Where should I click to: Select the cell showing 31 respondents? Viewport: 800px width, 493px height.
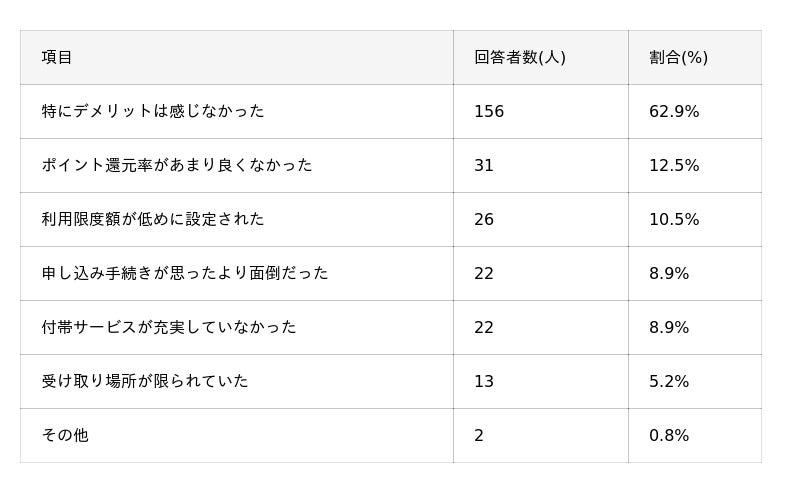point(484,166)
